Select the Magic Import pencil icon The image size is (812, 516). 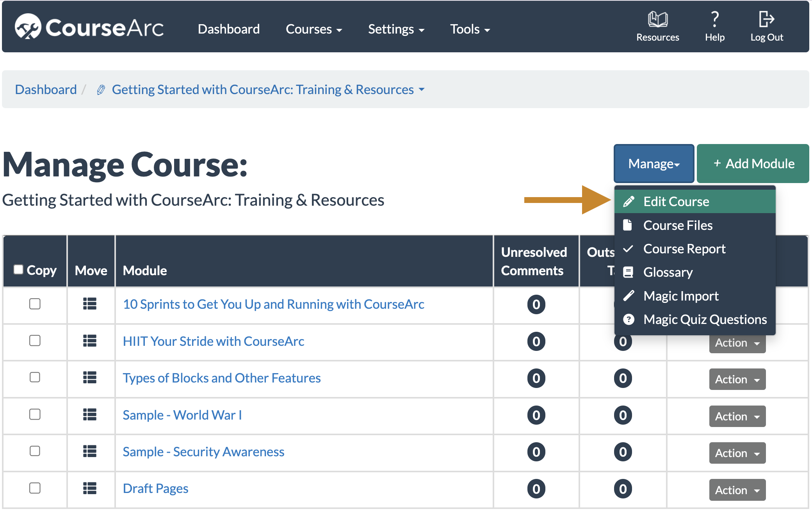click(629, 295)
